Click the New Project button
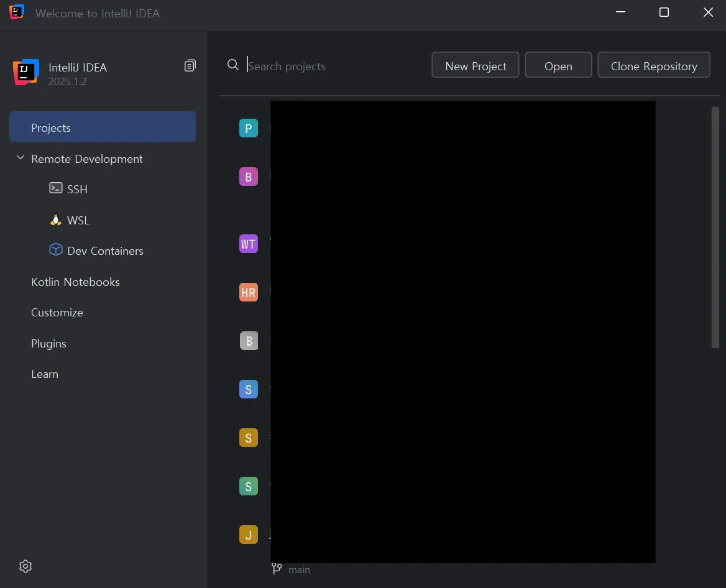 point(476,65)
